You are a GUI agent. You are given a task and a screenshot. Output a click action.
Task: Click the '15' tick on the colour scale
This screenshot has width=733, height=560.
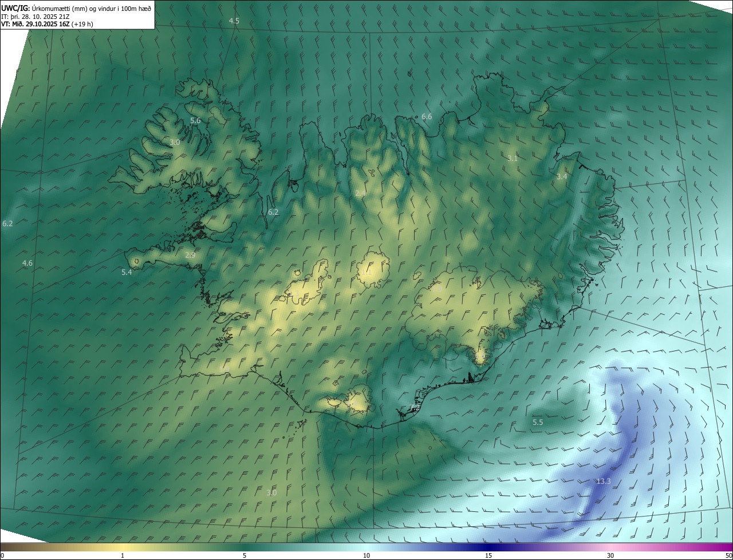[x=488, y=555]
